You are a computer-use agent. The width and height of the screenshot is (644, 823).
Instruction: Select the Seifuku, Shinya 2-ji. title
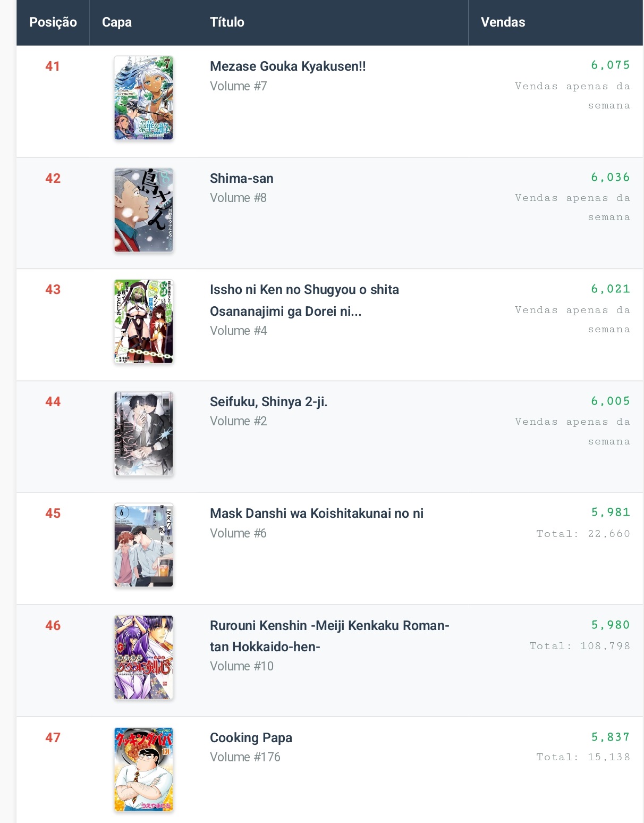coord(268,402)
